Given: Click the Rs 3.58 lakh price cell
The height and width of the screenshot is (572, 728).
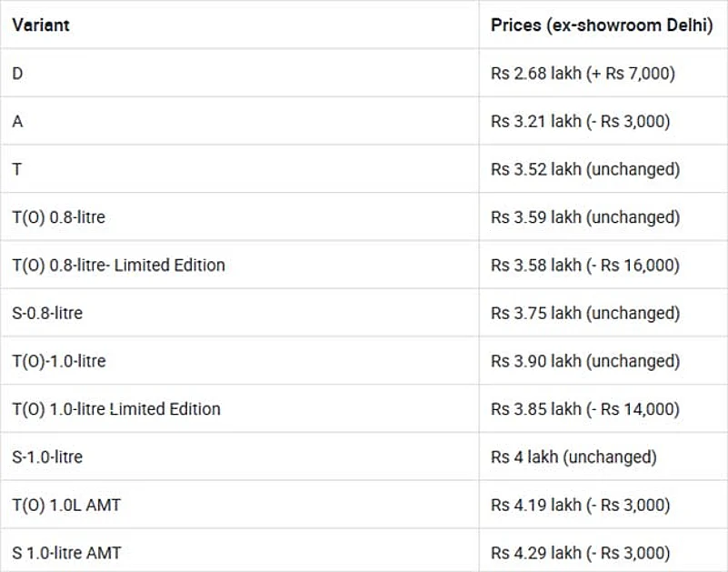Looking at the screenshot, I should pyautogui.click(x=584, y=266).
